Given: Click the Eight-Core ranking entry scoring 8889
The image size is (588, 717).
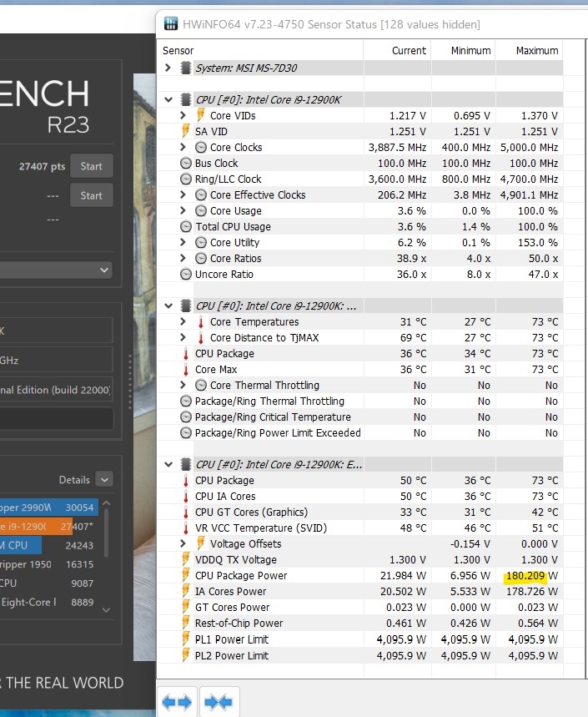Looking at the screenshot, I should [47, 602].
